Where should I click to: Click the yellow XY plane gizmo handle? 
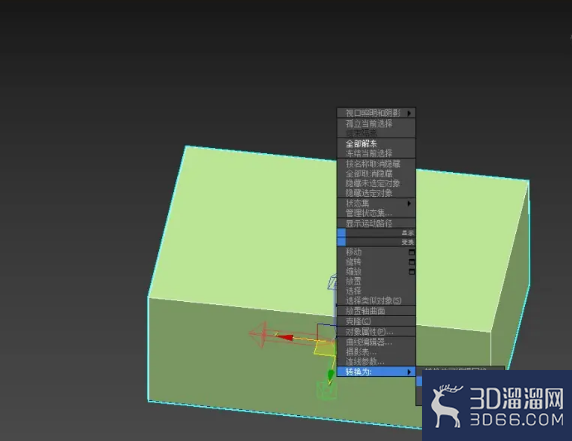click(324, 348)
